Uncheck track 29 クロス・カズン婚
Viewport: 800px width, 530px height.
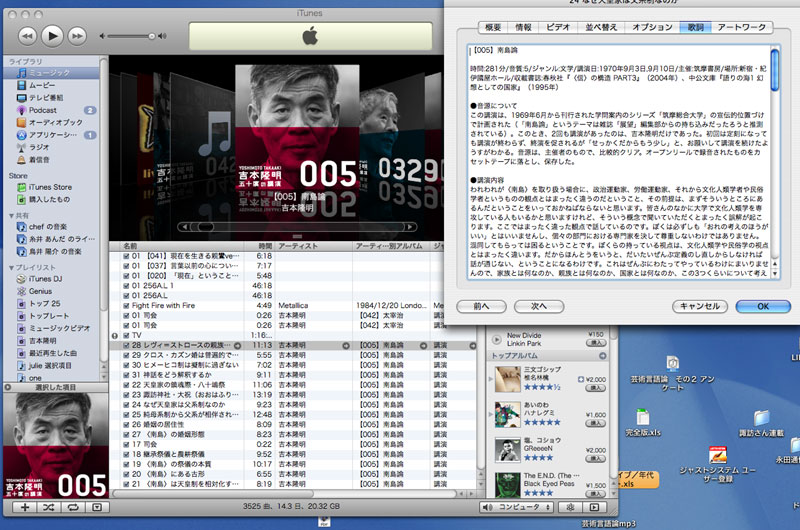point(126,355)
